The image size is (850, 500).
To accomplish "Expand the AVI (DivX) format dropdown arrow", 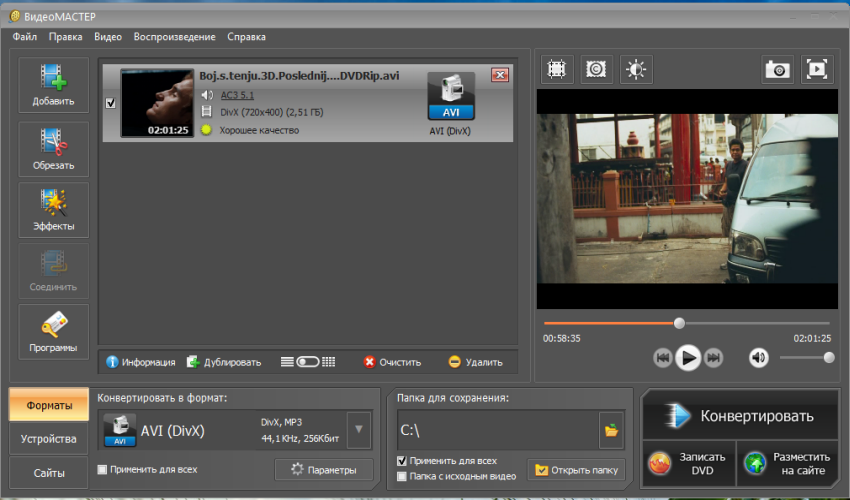I will (359, 430).
